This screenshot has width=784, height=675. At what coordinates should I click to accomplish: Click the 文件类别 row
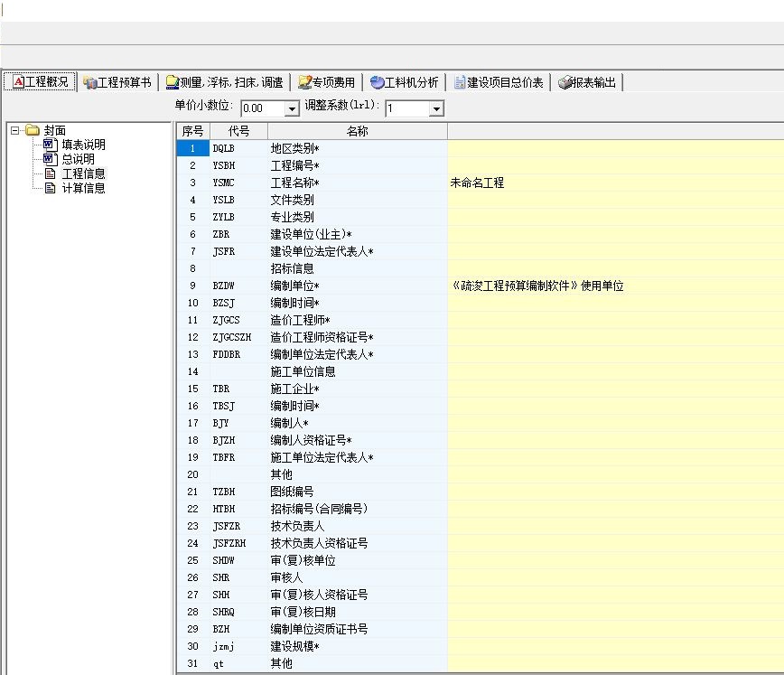tap(480, 200)
